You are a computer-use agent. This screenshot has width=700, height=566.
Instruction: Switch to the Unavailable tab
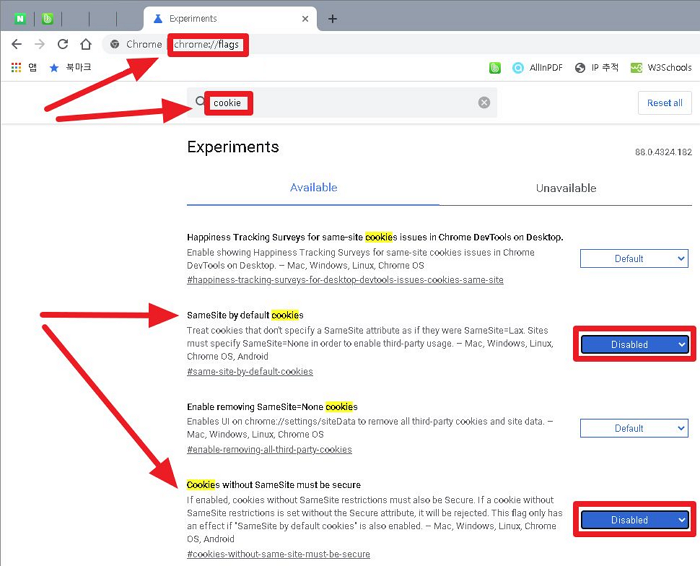point(566,188)
